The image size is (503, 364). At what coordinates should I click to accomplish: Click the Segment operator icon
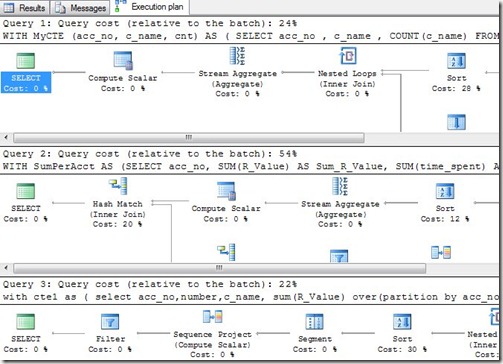pyautogui.click(x=314, y=322)
